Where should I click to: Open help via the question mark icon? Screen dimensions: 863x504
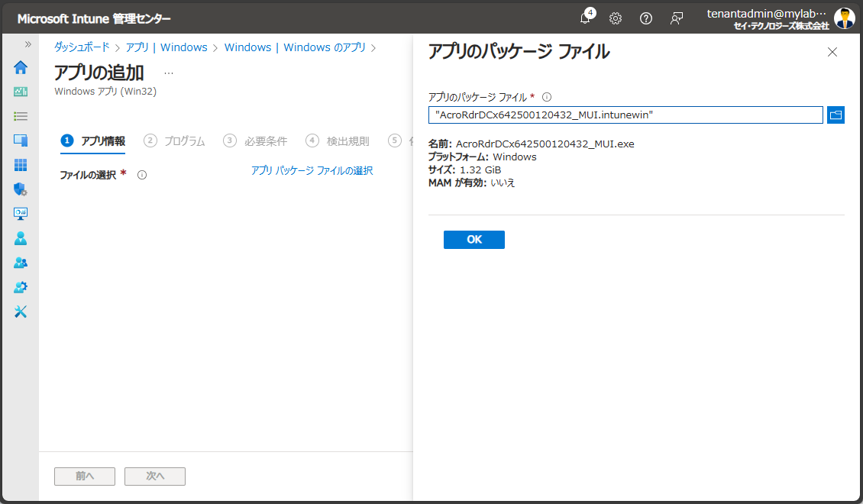[x=646, y=18]
